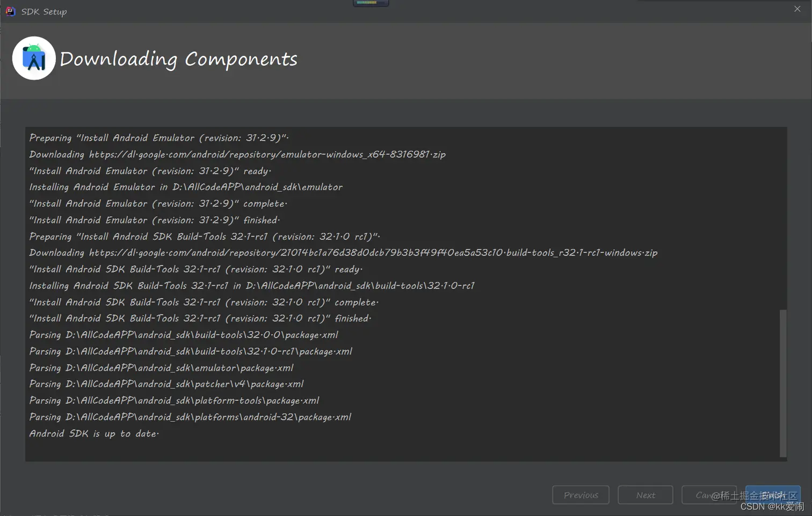Click the Finish button
The image size is (812, 516).
(773, 495)
